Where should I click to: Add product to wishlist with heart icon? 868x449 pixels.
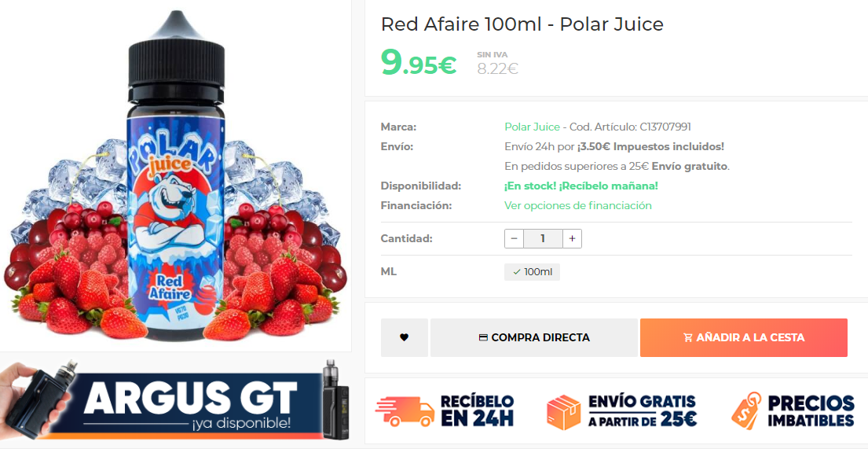pos(404,337)
